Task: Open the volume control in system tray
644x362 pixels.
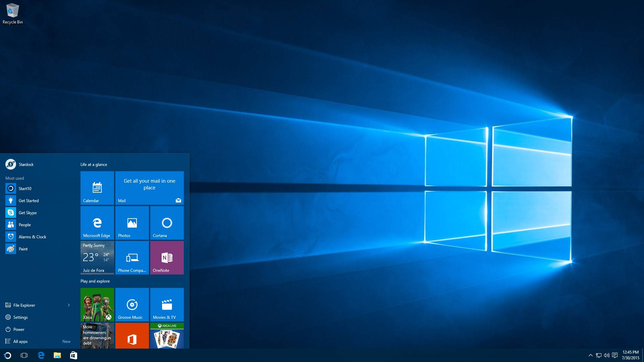Action: [606, 355]
